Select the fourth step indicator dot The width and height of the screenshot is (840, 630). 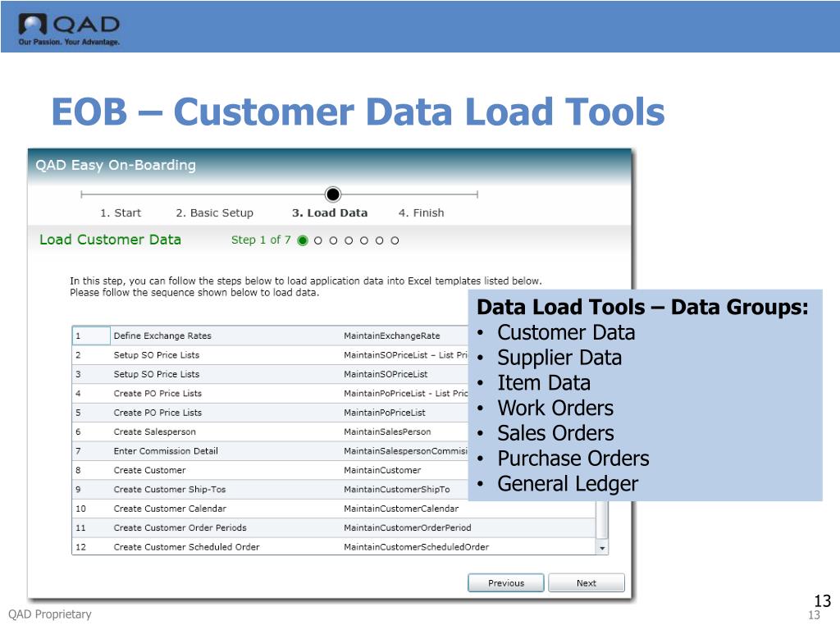coord(349,240)
